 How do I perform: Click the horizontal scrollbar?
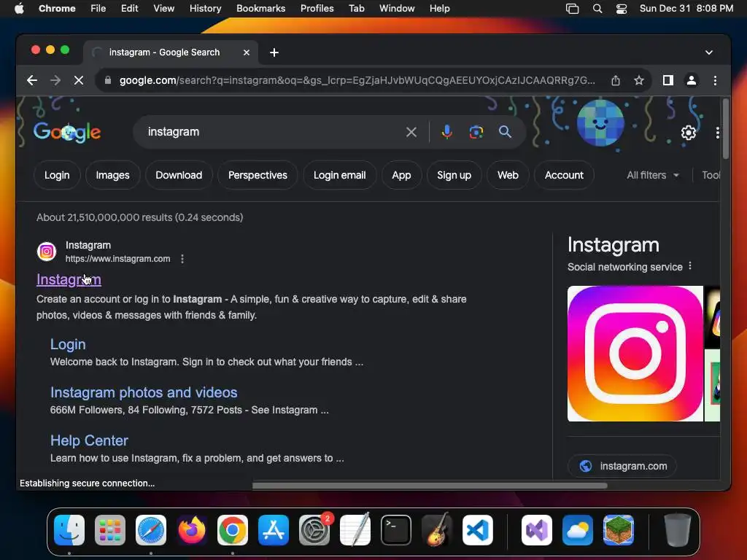[x=430, y=486]
